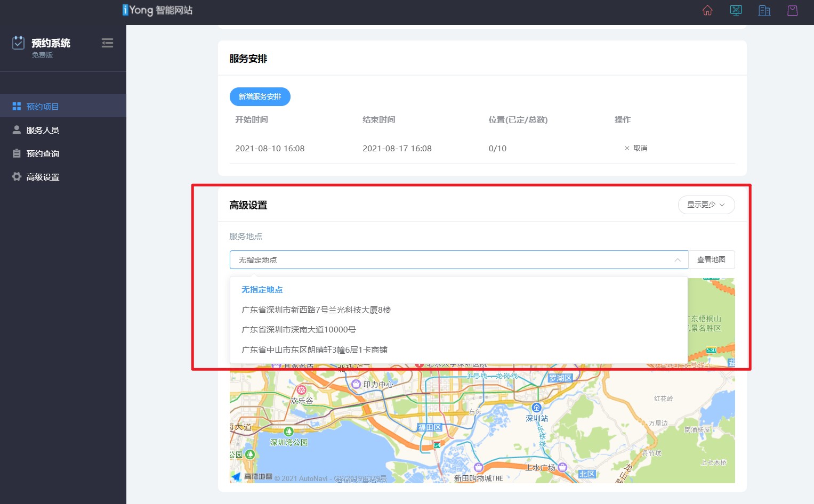Click the 罗湖区 label on the map
814x504 pixels.
coord(560,378)
